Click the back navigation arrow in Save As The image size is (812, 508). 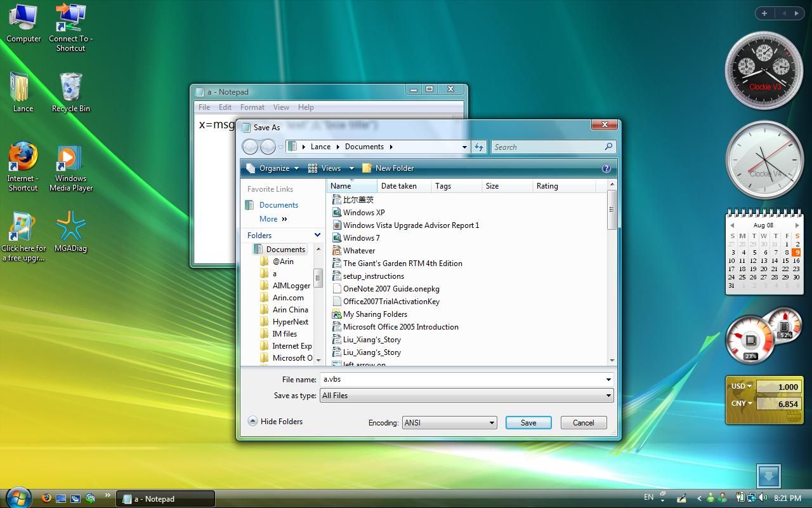250,147
